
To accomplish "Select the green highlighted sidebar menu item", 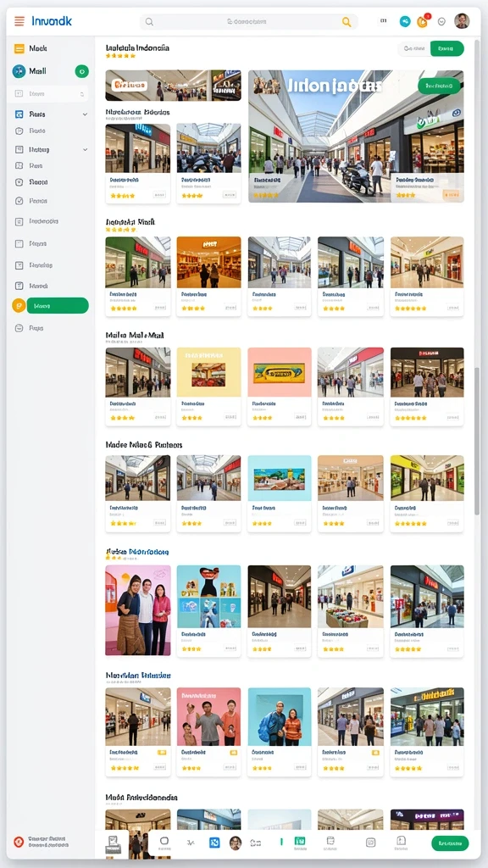I will tap(58, 305).
